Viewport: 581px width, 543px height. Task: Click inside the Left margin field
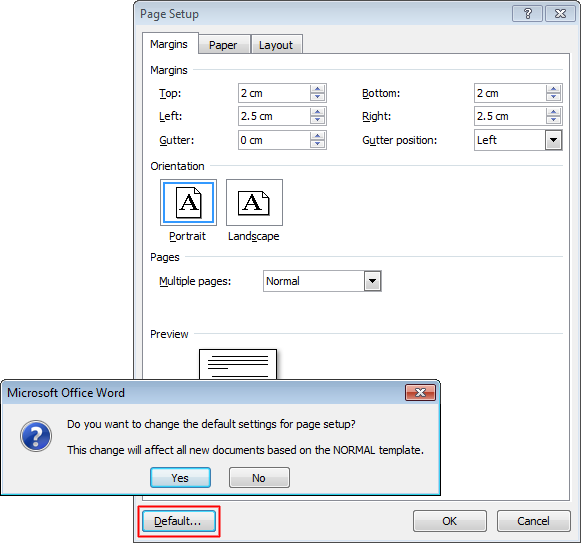[x=273, y=116]
